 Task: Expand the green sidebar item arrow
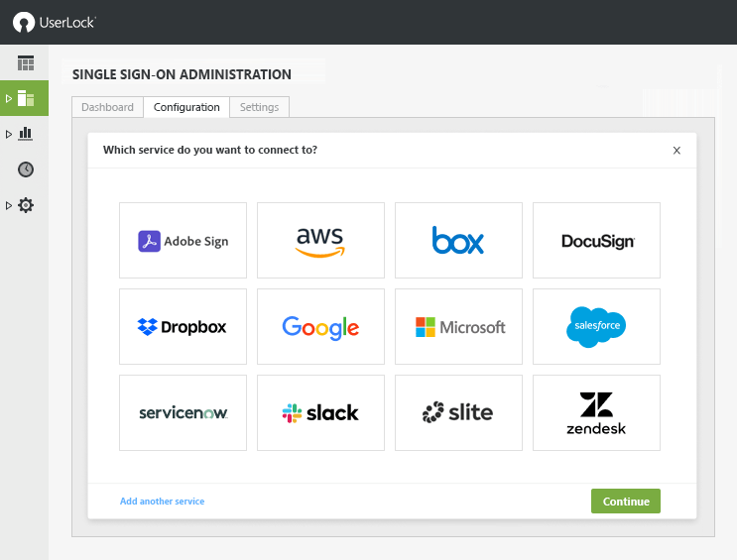tap(9, 99)
